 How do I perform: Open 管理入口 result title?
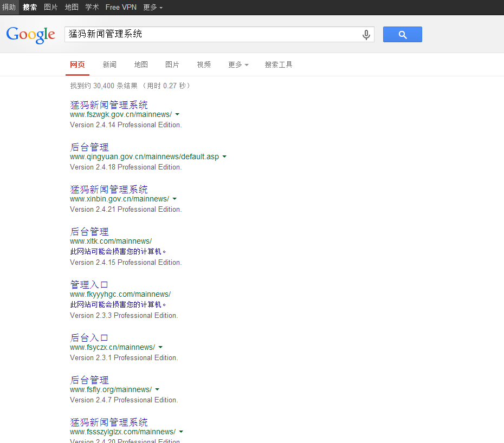(x=89, y=285)
